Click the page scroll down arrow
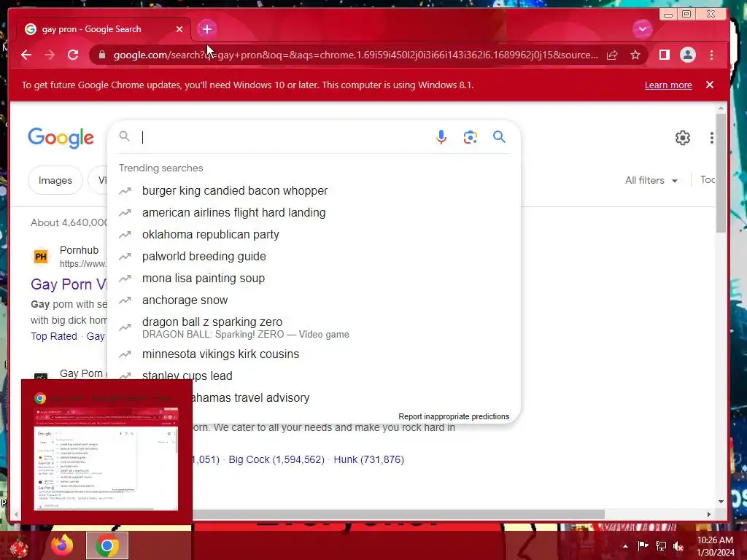This screenshot has height=560, width=747. 721,501
